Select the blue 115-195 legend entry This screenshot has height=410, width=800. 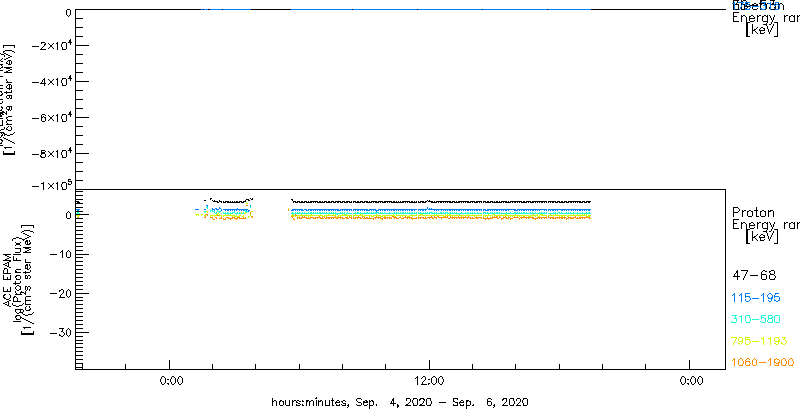click(x=756, y=298)
